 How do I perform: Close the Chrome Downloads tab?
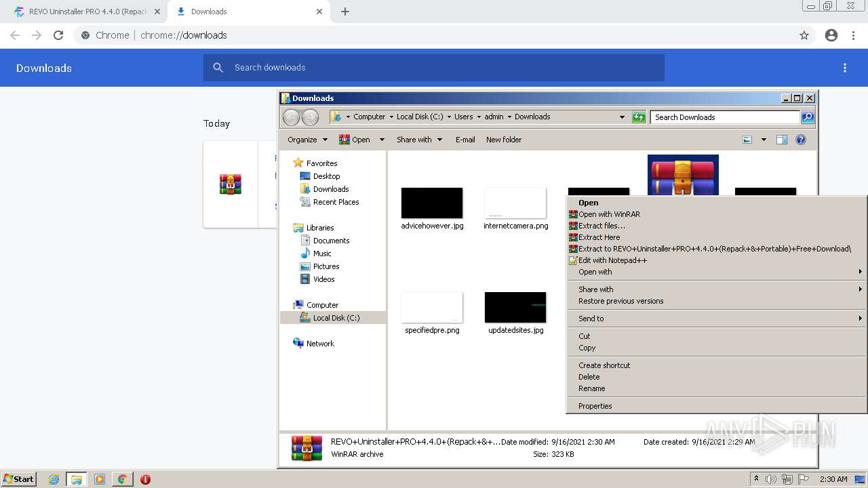click(319, 12)
